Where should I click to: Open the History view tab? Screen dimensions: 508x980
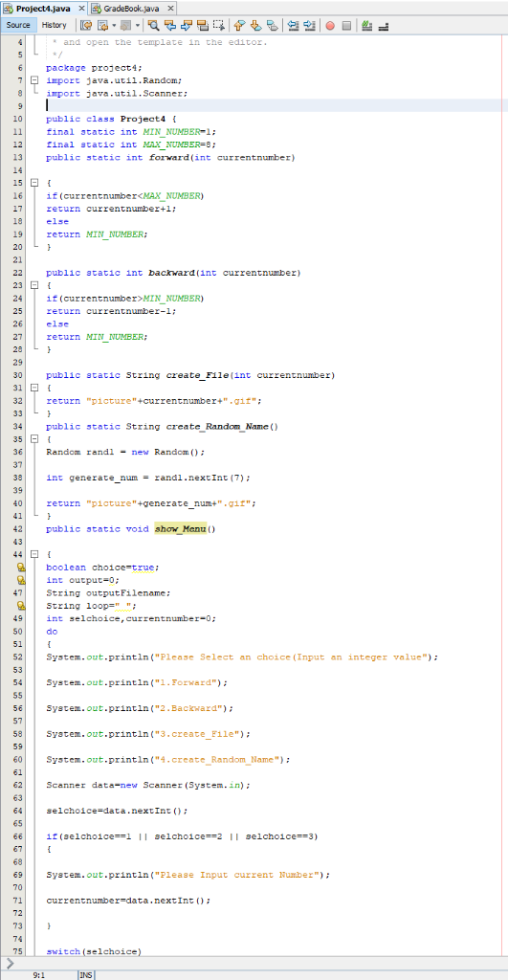tap(55, 25)
